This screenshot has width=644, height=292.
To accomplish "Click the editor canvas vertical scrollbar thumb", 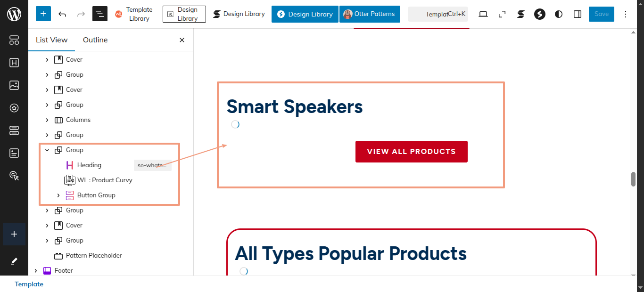I will click(633, 179).
